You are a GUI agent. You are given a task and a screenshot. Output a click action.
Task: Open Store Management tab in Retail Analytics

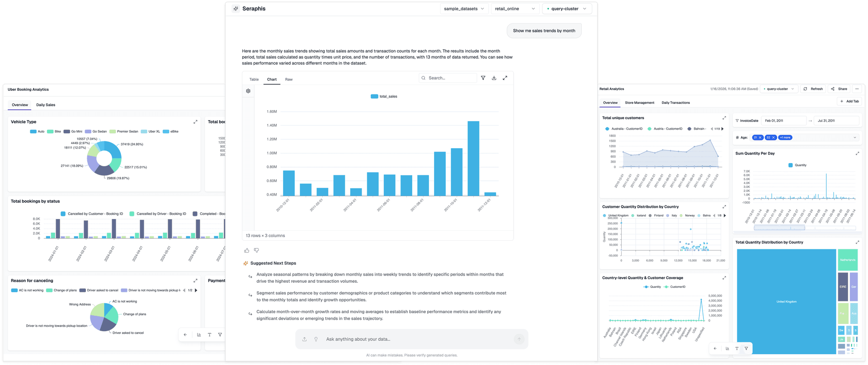coord(640,103)
